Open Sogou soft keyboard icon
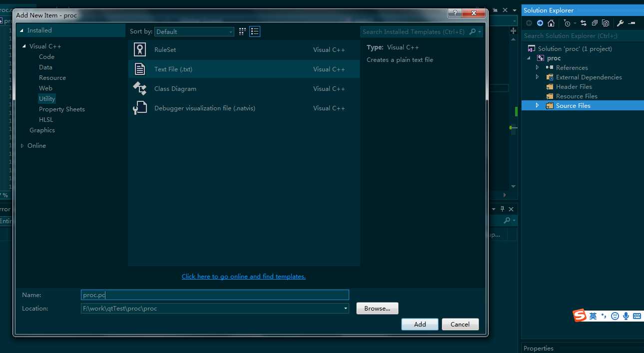The image size is (644, 353). pos(637,316)
